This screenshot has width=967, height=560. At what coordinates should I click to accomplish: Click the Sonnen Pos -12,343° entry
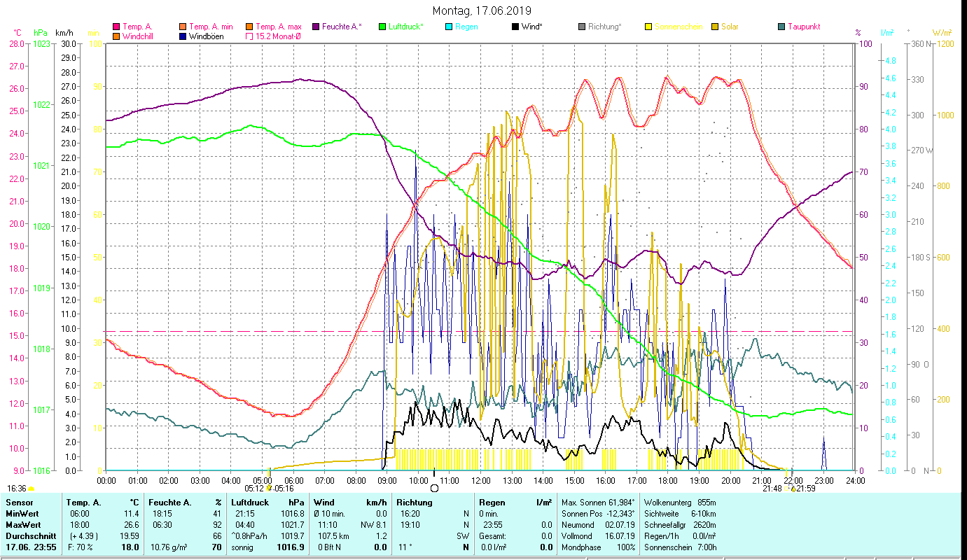599,514
